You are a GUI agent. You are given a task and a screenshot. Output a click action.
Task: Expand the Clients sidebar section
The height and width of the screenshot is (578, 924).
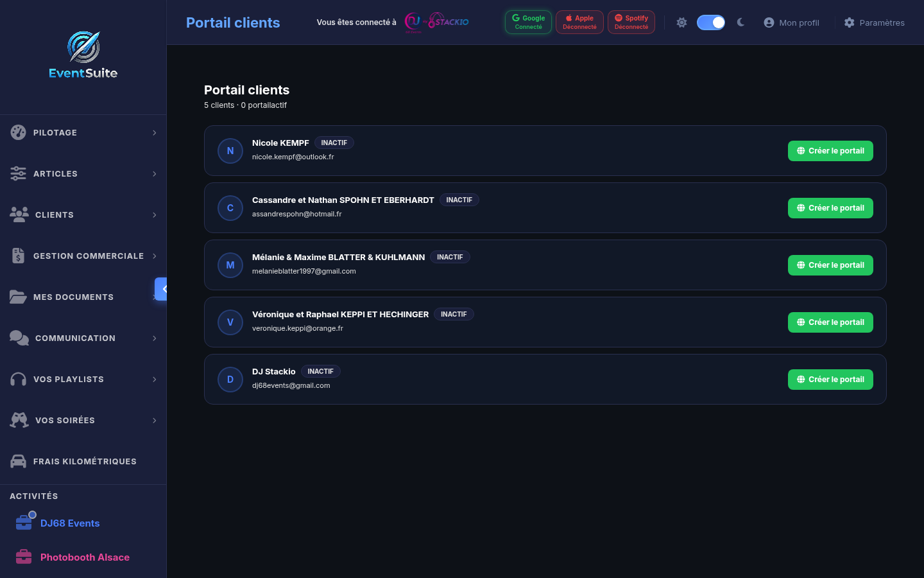[x=154, y=215]
